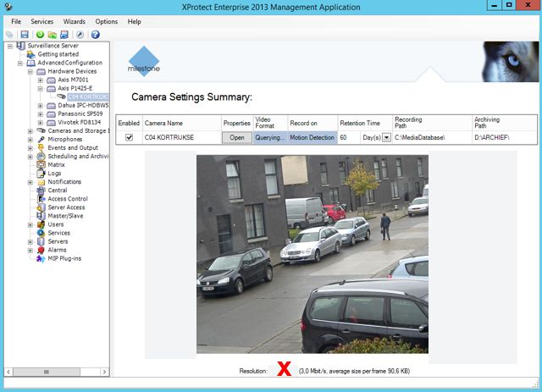Click the export configuration disk-with-arrow toolbar icon
This screenshot has width=542, height=392.
64,34
